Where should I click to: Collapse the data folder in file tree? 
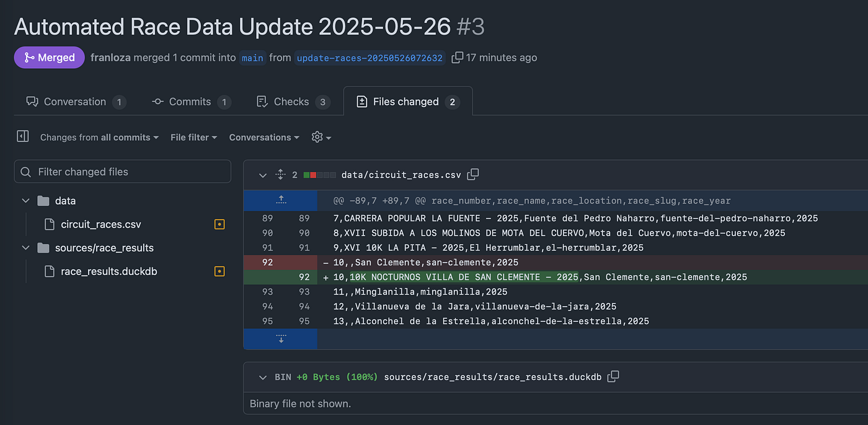[25, 201]
